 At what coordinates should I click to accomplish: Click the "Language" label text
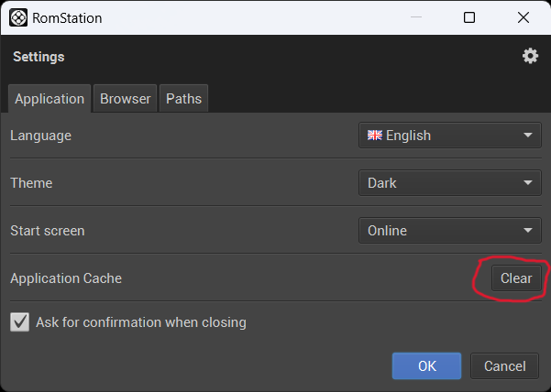tap(40, 136)
